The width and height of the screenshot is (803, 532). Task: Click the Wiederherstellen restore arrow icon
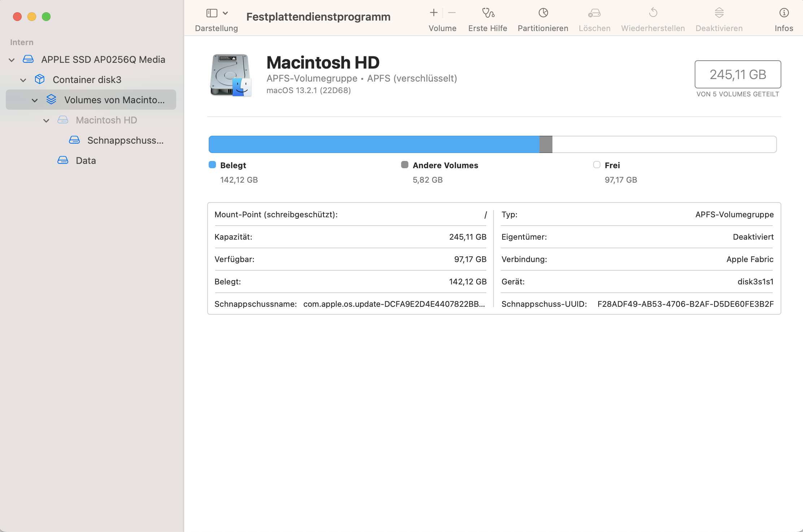pyautogui.click(x=653, y=13)
